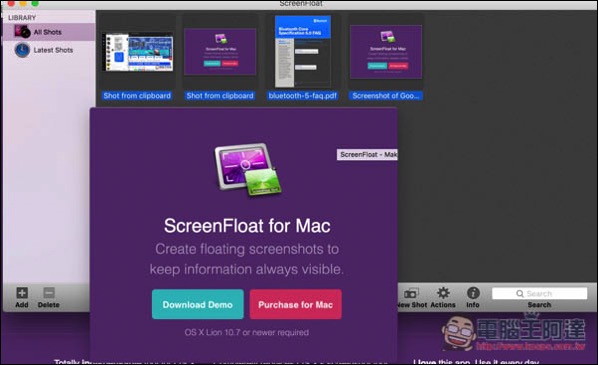
Task: Click the Delete minus icon
Action: pos(49,293)
